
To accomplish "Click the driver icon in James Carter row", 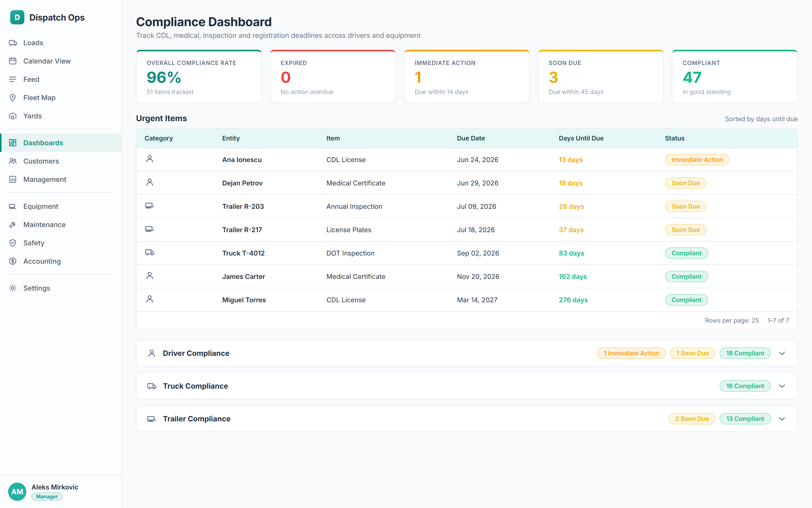I will [x=150, y=276].
